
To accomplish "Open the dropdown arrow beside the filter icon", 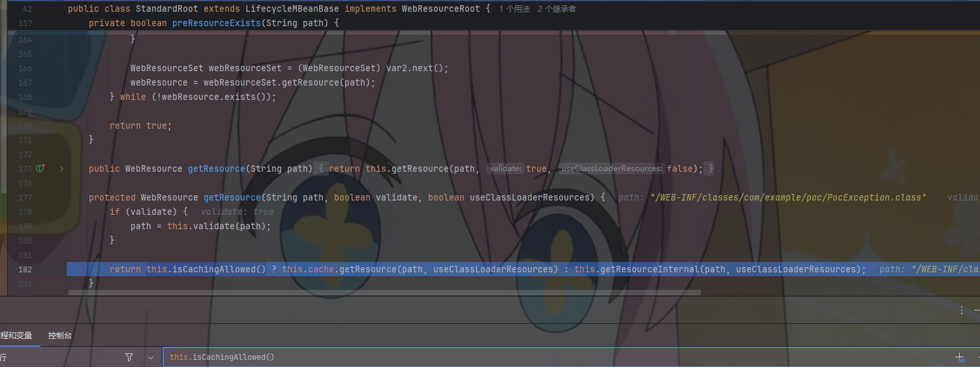I will pyautogui.click(x=151, y=357).
